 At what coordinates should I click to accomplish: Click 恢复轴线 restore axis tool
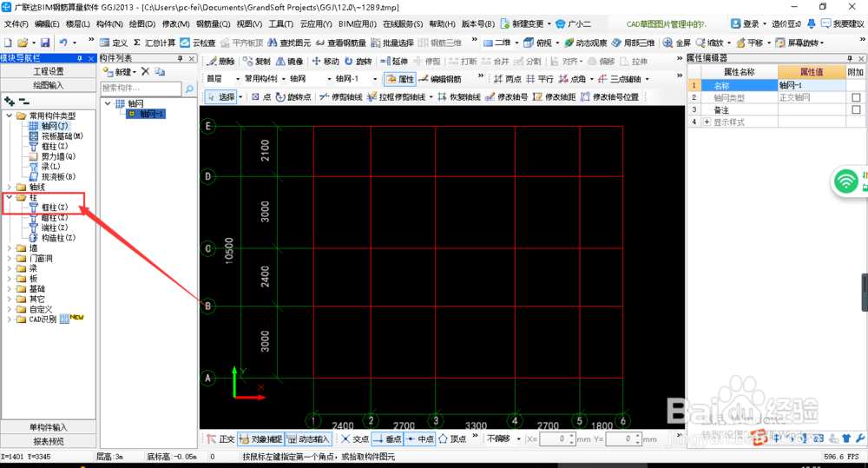[459, 97]
